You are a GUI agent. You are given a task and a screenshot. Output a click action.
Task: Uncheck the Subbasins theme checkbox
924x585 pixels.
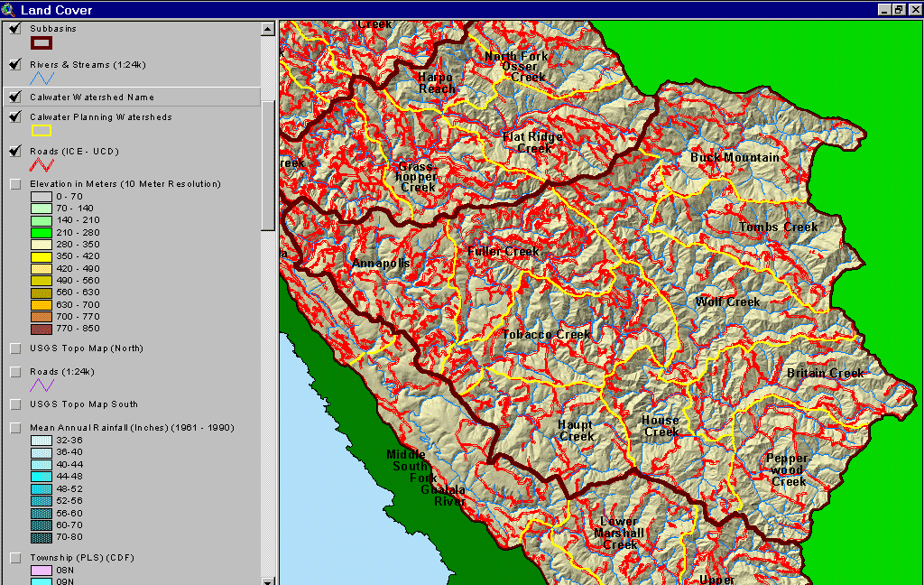pyautogui.click(x=15, y=28)
